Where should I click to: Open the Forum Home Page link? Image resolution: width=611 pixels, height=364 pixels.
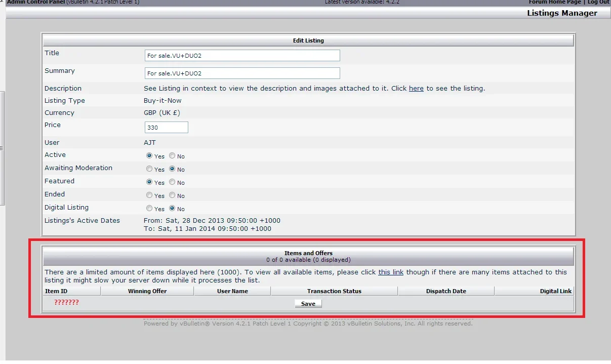tap(555, 2)
